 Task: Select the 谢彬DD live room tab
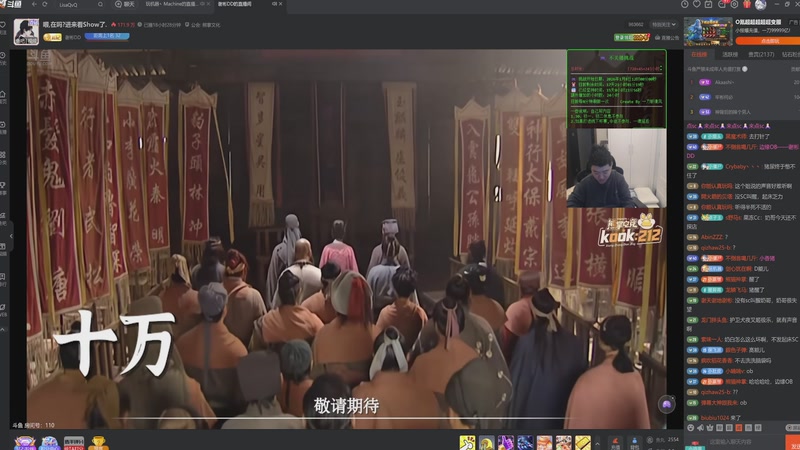click(x=235, y=4)
